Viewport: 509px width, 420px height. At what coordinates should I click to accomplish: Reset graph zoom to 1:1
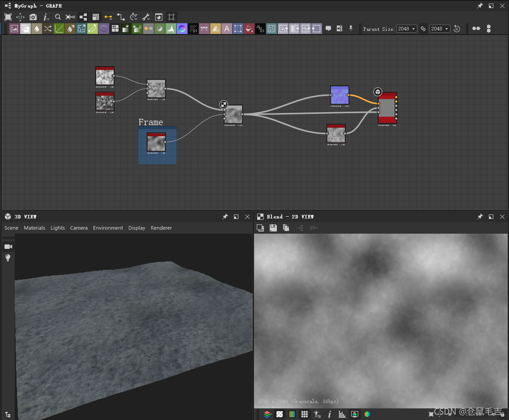pos(20,17)
